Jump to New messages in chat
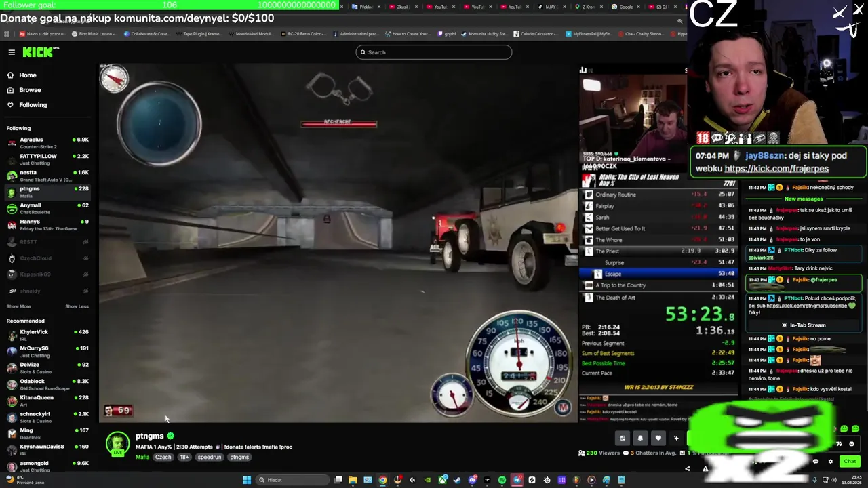Screen dimensions: 868x488 (x=804, y=199)
